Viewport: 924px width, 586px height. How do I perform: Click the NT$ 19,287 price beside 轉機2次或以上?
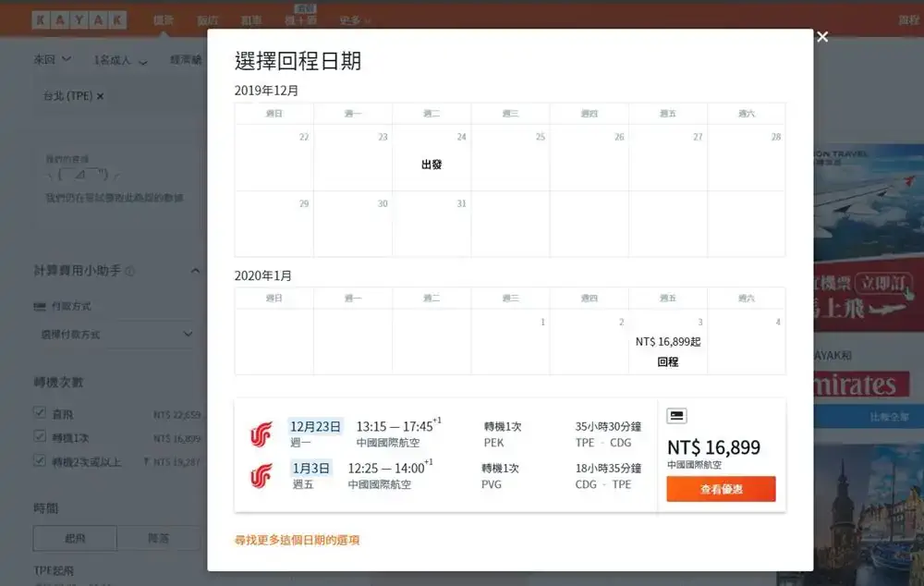click(176, 461)
